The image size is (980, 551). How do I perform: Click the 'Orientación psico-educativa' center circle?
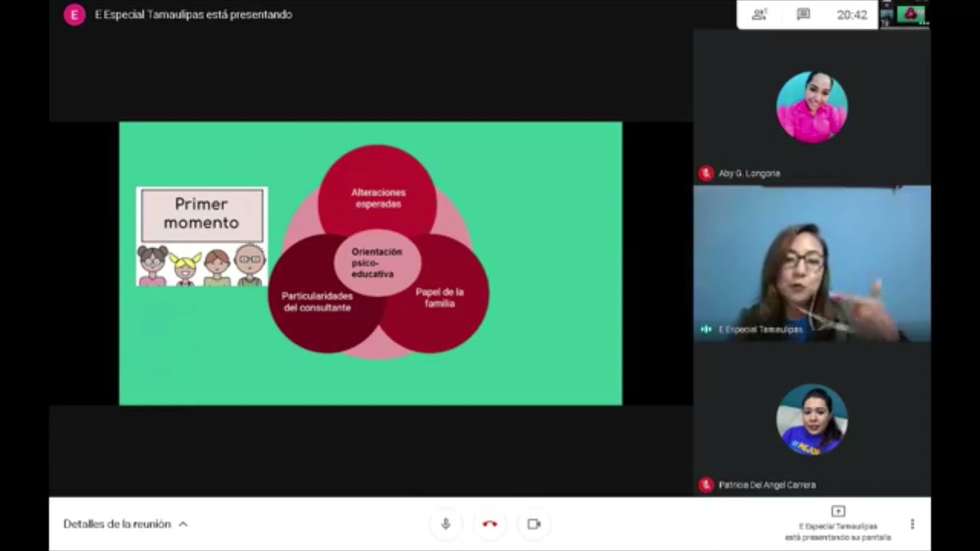tap(377, 262)
